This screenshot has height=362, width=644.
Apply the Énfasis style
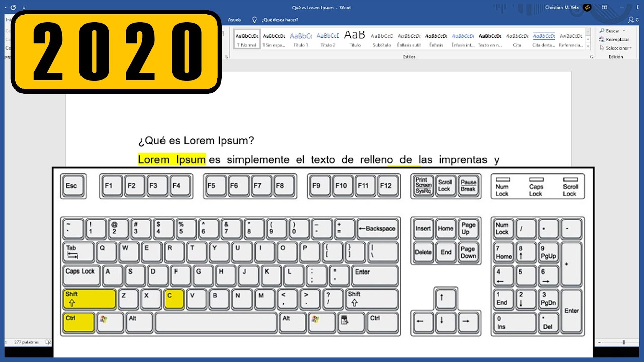point(436,39)
